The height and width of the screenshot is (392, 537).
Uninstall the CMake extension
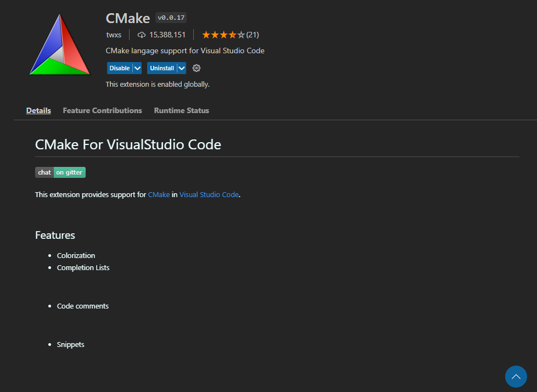[162, 68]
